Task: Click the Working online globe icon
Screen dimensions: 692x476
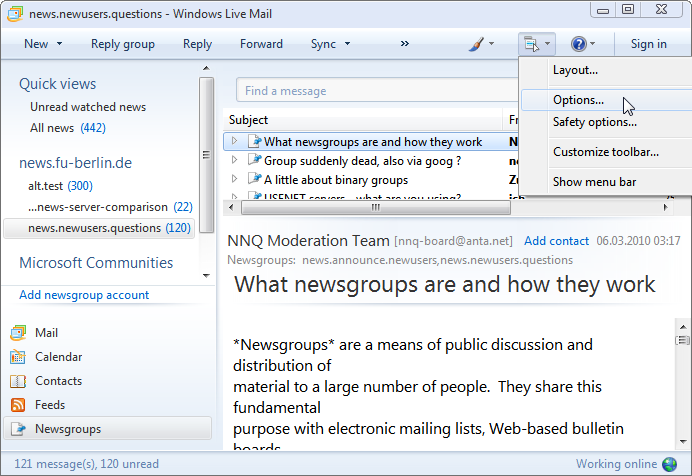Action: [x=670, y=464]
